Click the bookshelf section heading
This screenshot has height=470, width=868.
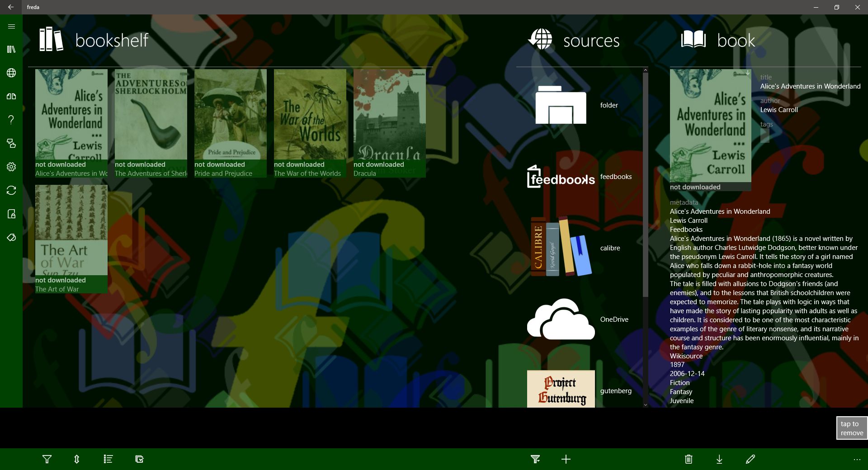(x=112, y=41)
